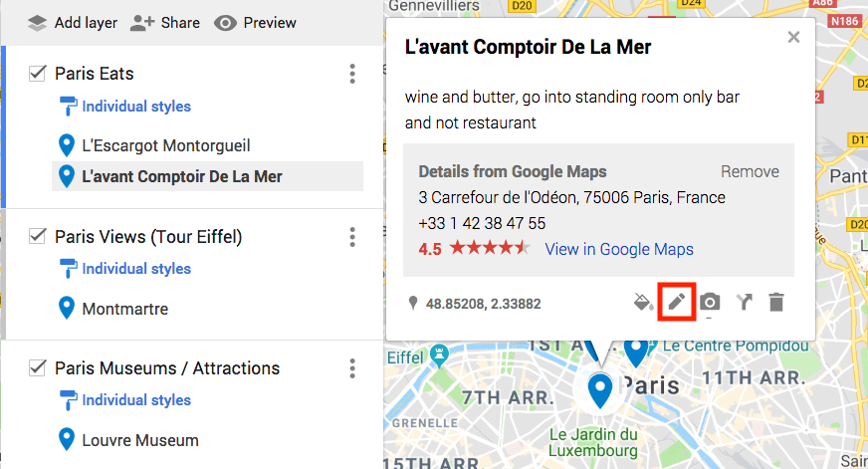Viewport: 868px width, 469px height.
Task: Open Individual styles under Paris Eats
Action: tap(136, 107)
